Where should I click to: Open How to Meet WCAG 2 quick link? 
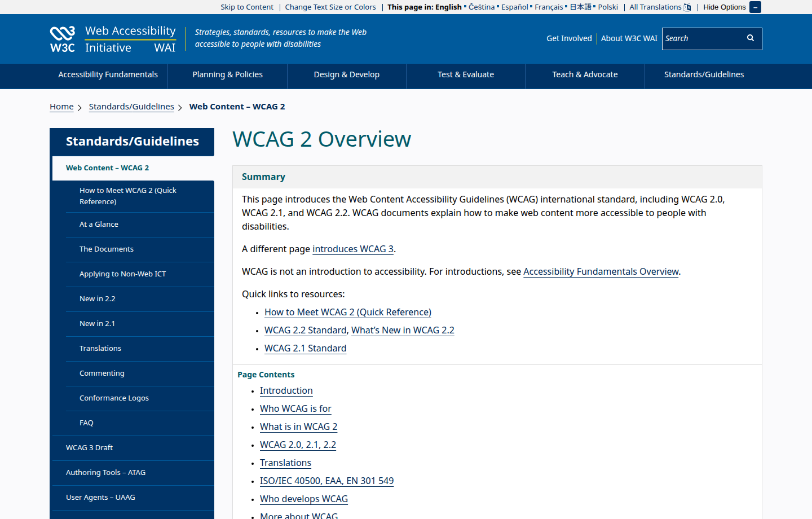click(x=348, y=313)
